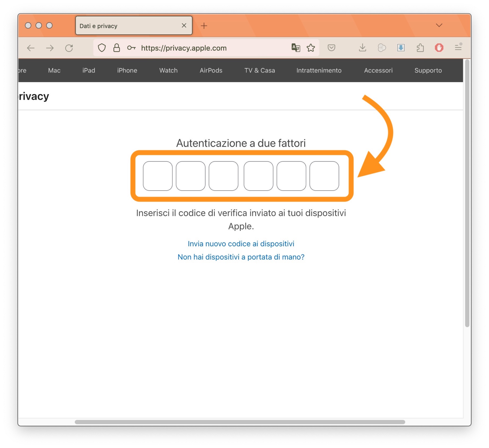The image size is (489, 448).
Task: Click the shield tracking protection icon
Action: pyautogui.click(x=102, y=48)
